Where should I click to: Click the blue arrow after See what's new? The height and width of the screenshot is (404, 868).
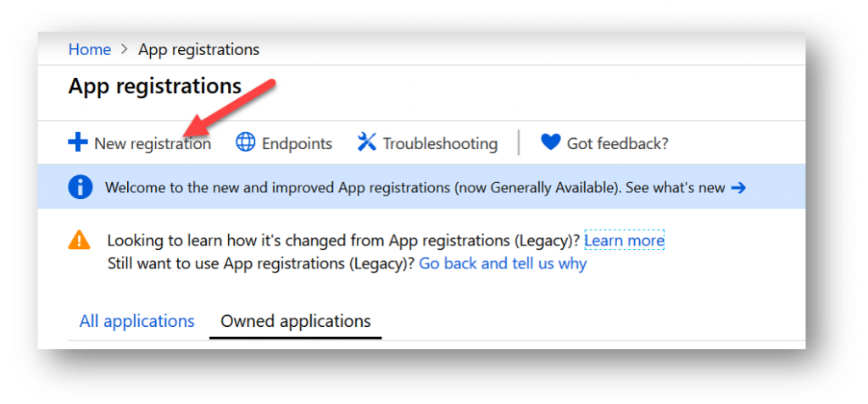tap(738, 188)
